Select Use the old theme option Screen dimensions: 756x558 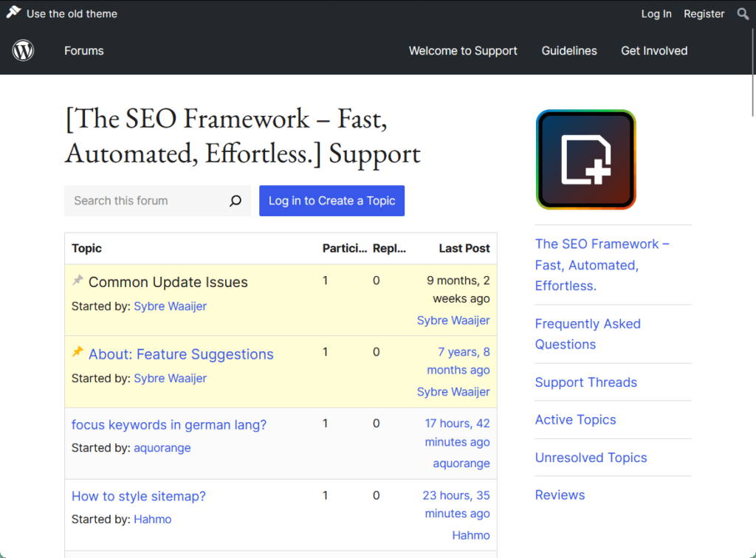[x=72, y=14]
